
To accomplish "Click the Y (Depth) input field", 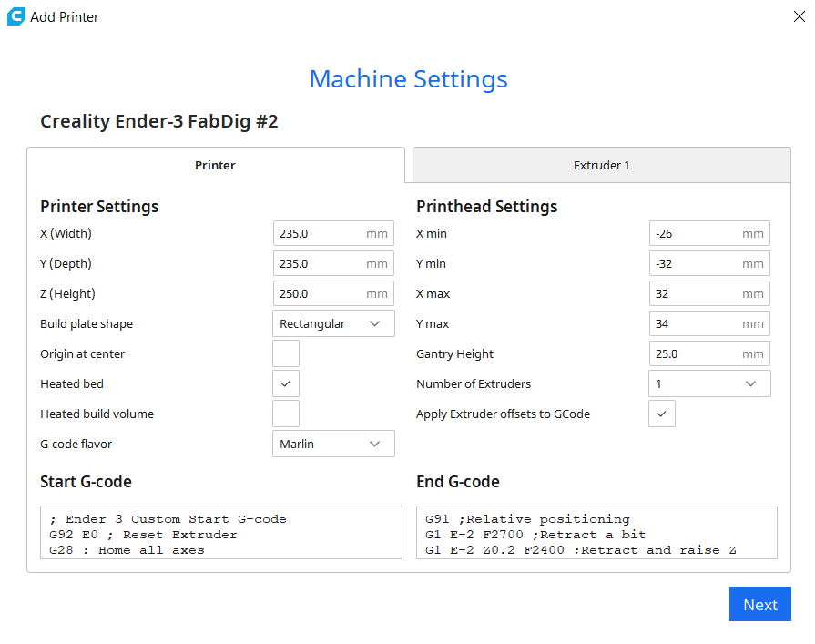I will tap(333, 263).
